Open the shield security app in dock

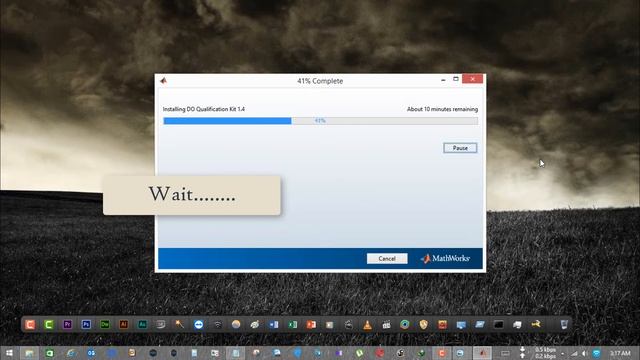pos(424,324)
